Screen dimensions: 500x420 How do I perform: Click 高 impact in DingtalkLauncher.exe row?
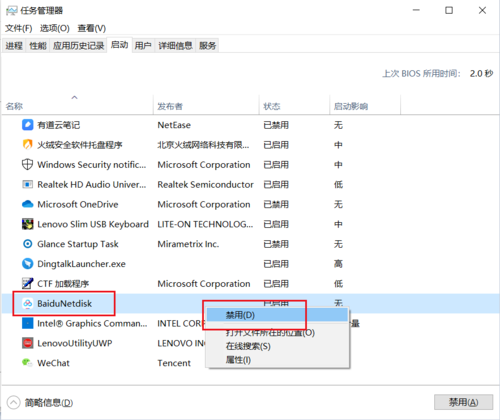(338, 264)
